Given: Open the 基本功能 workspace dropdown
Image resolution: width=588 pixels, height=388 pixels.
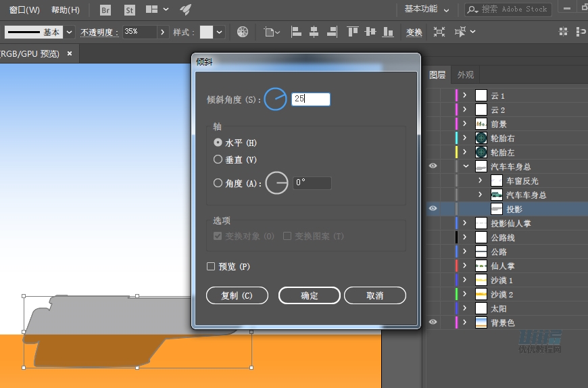Looking at the screenshot, I should pos(426,9).
